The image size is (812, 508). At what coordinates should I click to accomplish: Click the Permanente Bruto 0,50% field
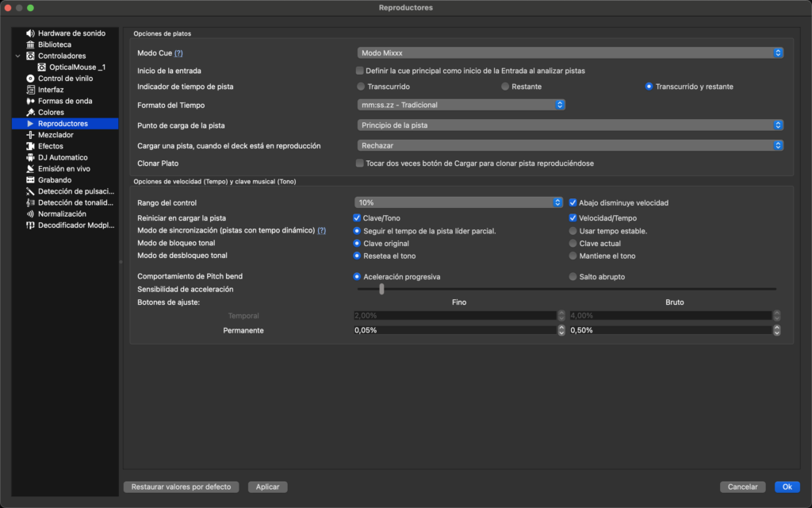(671, 330)
